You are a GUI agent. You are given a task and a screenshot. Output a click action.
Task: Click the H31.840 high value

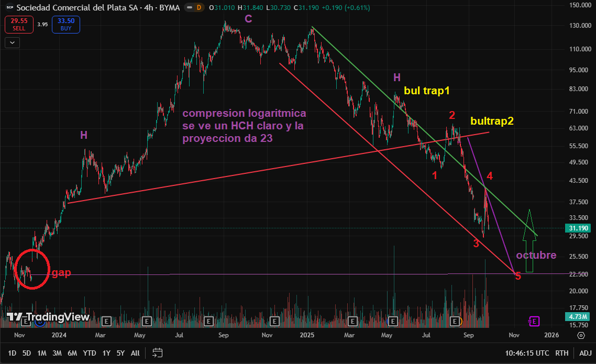coord(250,8)
